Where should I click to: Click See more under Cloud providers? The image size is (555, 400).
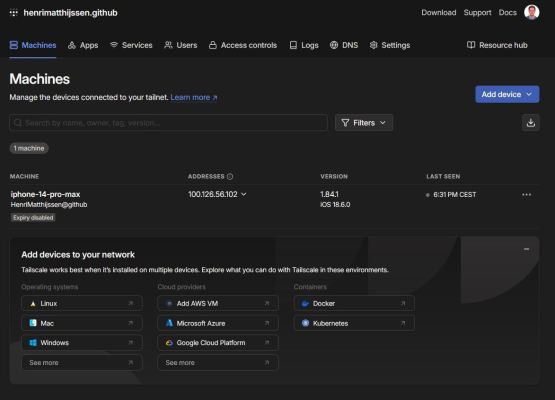pyautogui.click(x=218, y=362)
